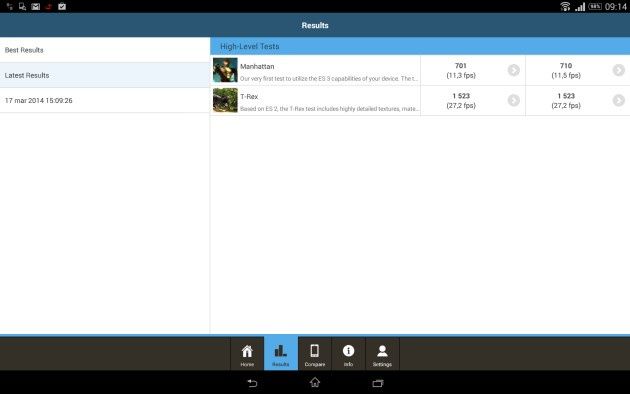The width and height of the screenshot is (630, 394).
Task: Select Best Results in the sidebar
Action: coord(104,50)
